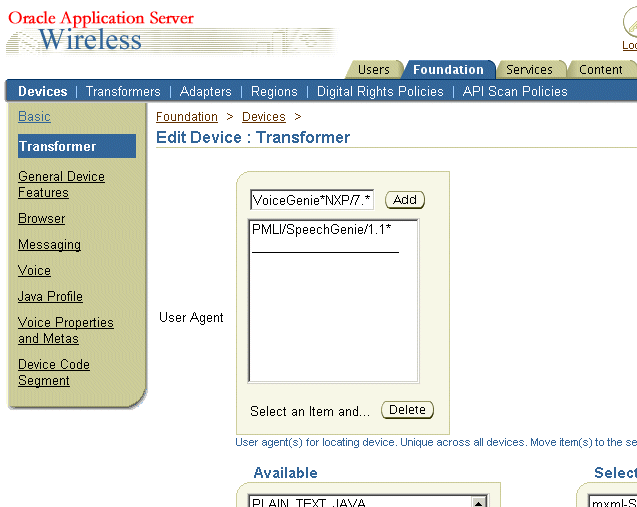Click the Devices breadcrumb link
Viewport: 637px width, 507px height.
click(263, 117)
